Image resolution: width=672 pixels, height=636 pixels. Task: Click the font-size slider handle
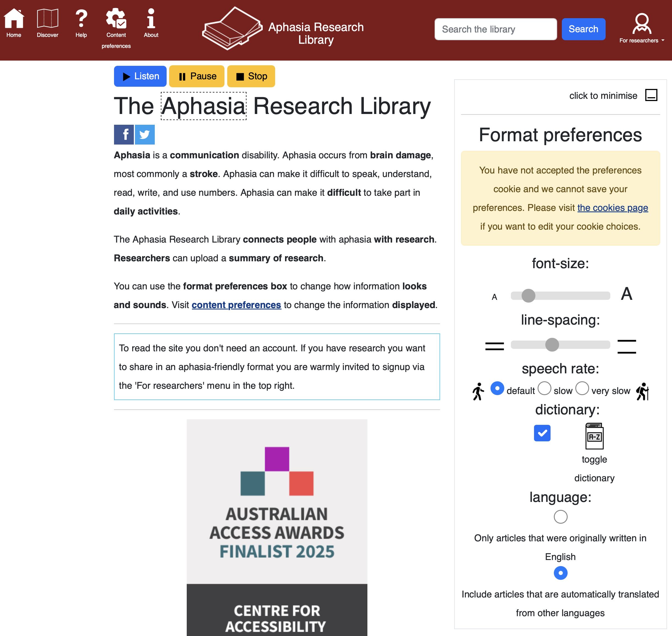(528, 296)
